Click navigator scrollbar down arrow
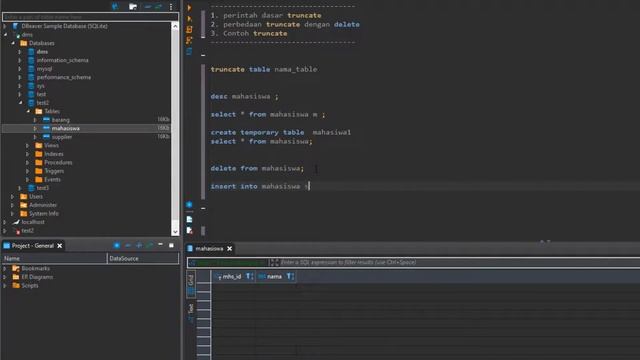Screen dimensions: 640x360 pyautogui.click(x=175, y=231)
